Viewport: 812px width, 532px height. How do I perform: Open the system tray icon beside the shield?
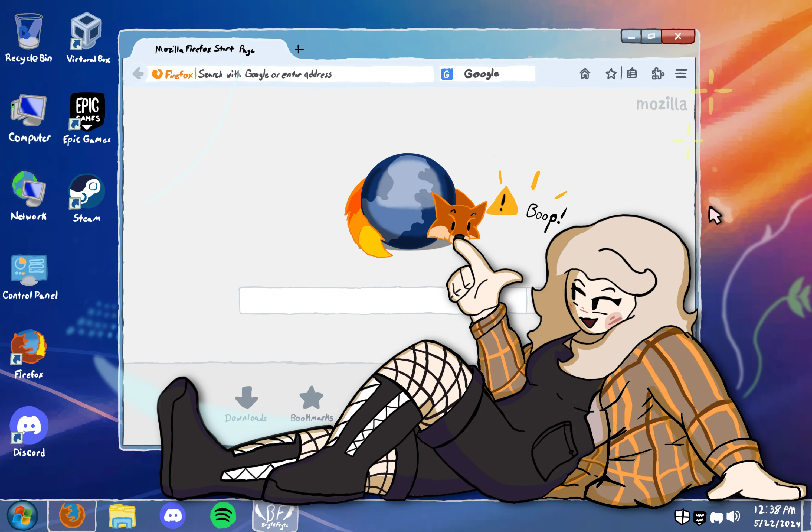(x=699, y=518)
